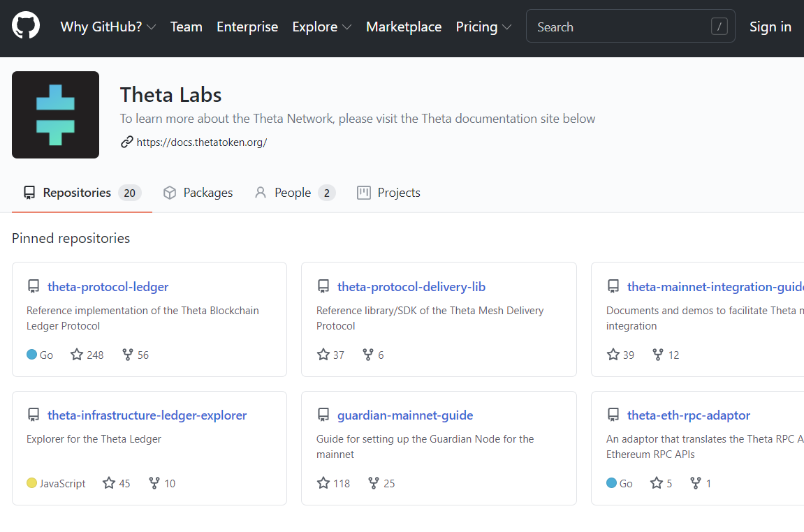Viewport: 804px width, 532px height.
Task: Click the link icon beside docs.thetatoken.org
Action: (126, 142)
